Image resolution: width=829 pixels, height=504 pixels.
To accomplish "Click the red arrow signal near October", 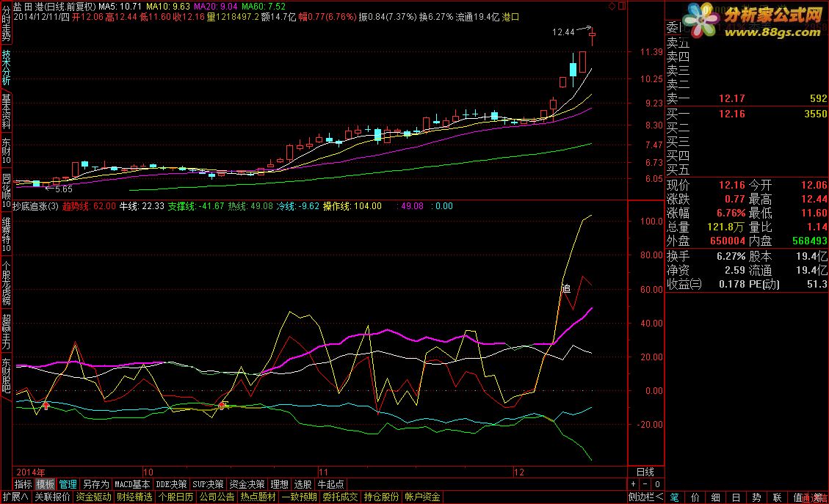I will (x=222, y=405).
